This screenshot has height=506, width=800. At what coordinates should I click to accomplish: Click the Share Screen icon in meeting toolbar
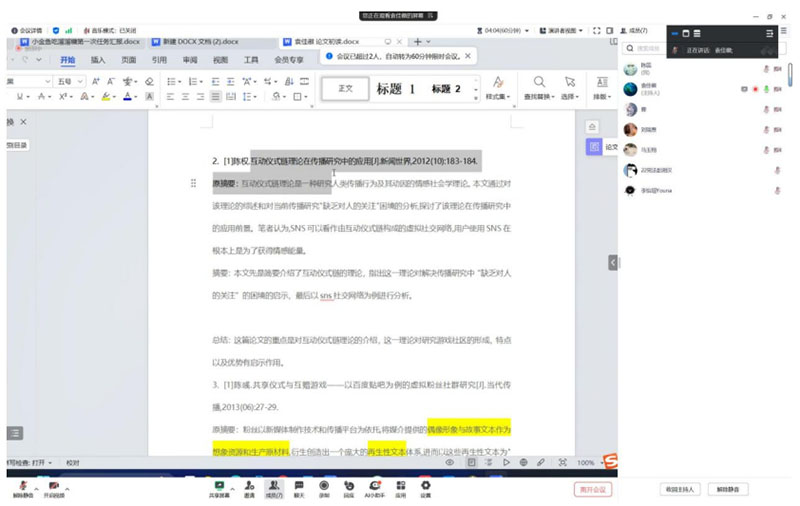(x=218, y=485)
